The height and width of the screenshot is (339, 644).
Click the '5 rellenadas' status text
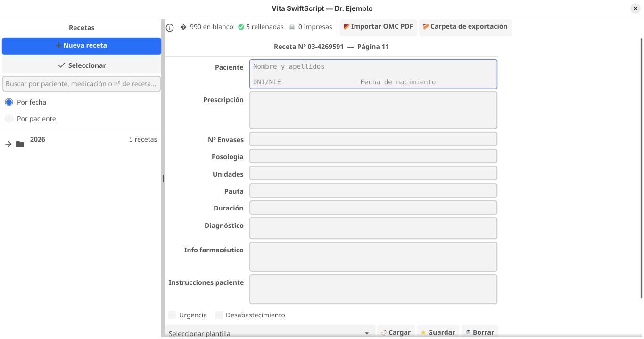click(265, 27)
